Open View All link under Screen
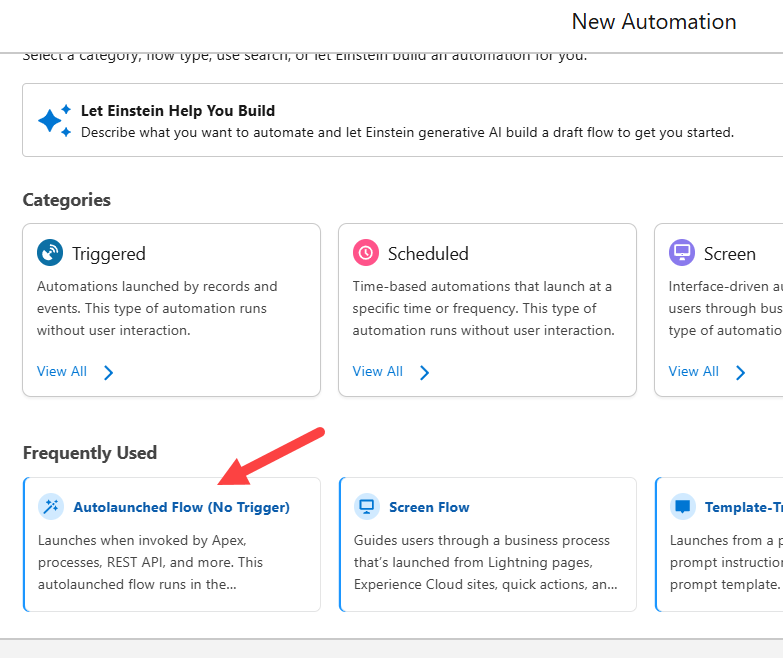Screen dimensions: 783x658 point(694,372)
